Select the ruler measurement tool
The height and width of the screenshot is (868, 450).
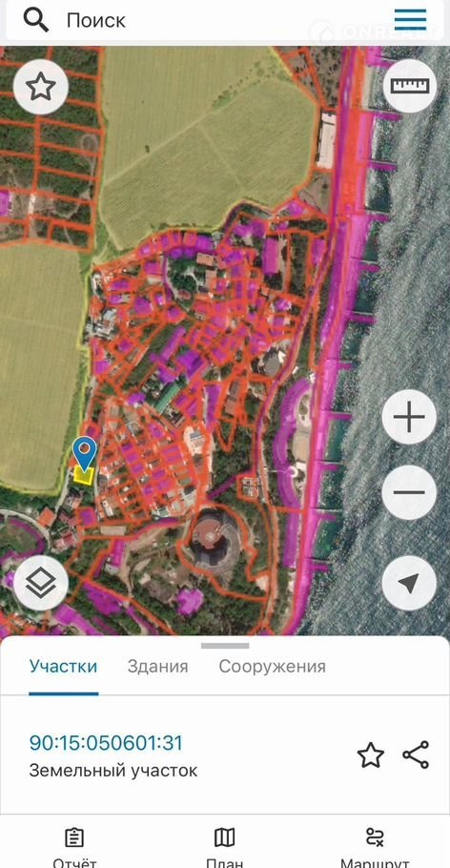[410, 86]
